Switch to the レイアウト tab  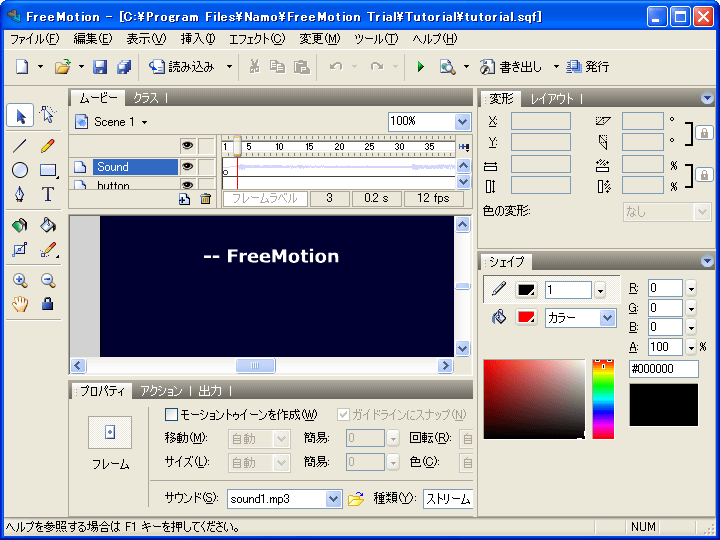tap(552, 99)
